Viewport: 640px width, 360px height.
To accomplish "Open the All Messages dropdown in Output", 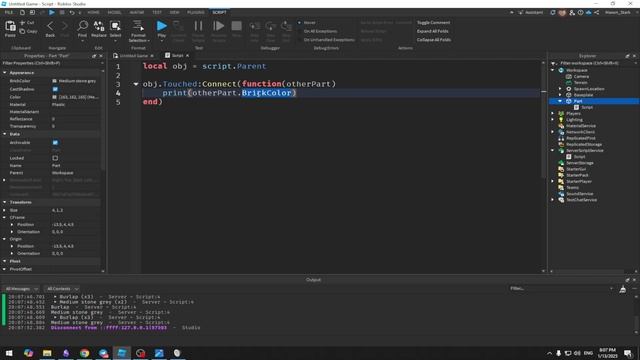I will (21, 289).
